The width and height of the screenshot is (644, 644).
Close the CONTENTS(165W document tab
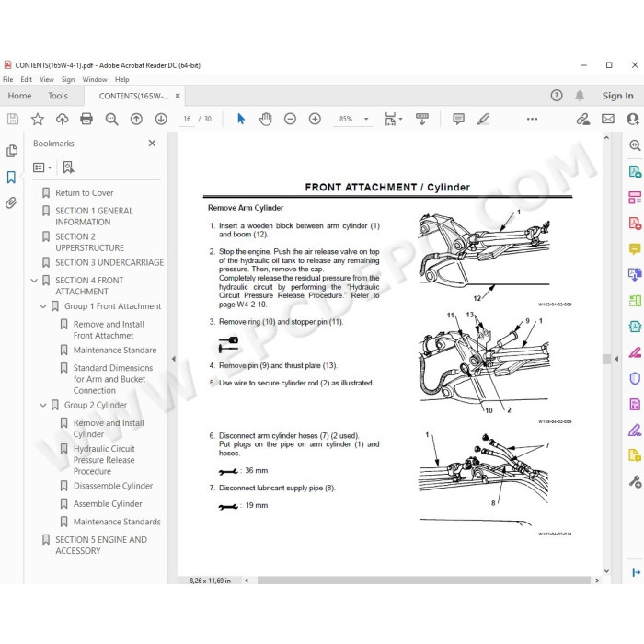pyautogui.click(x=178, y=96)
